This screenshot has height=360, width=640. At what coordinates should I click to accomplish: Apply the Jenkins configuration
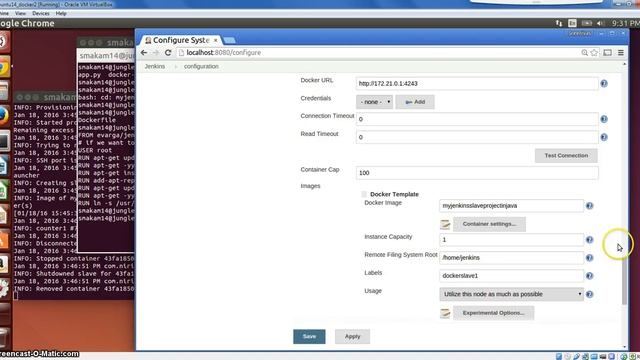352,337
